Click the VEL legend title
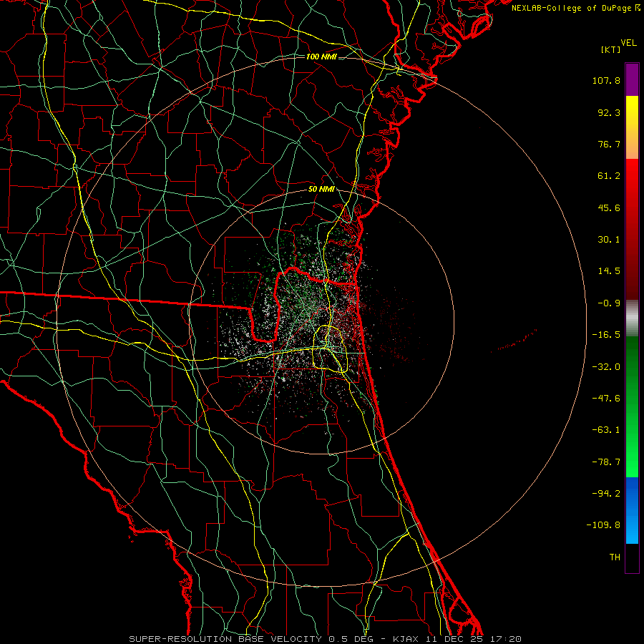The height and width of the screenshot is (644, 644). [x=628, y=43]
